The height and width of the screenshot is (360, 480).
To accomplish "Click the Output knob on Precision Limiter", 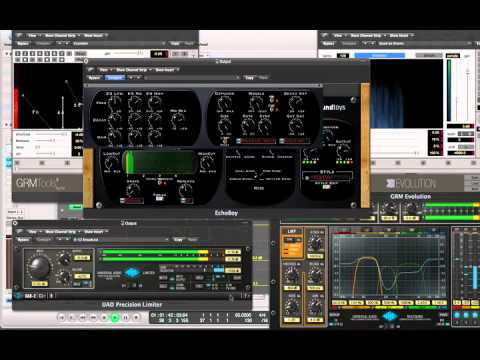I will click(64, 258).
